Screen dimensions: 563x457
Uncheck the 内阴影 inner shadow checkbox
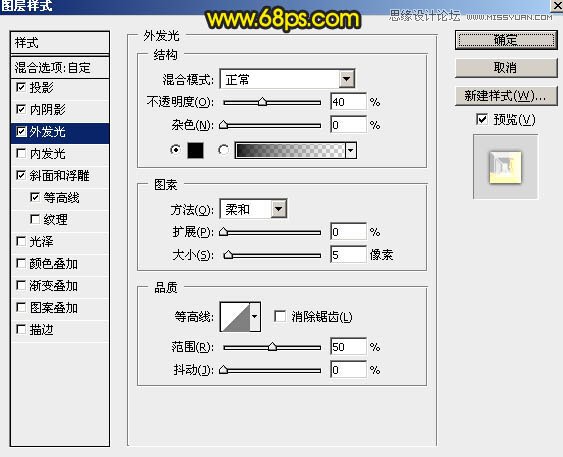[21, 109]
